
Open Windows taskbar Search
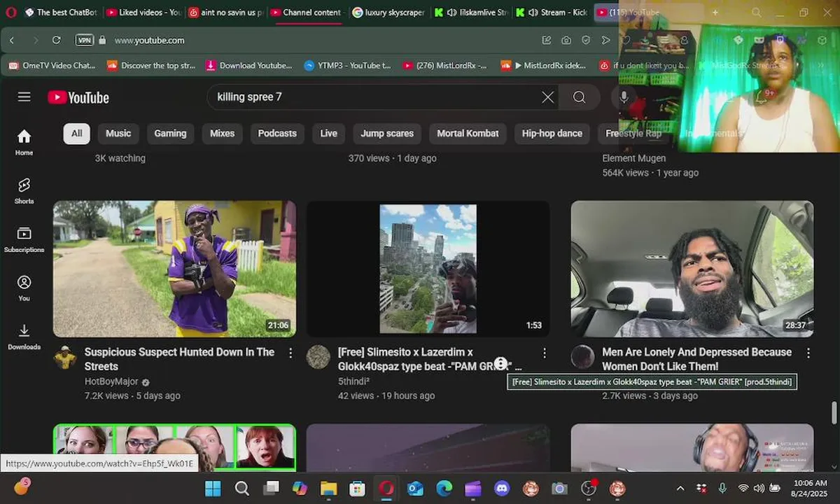[x=242, y=489]
